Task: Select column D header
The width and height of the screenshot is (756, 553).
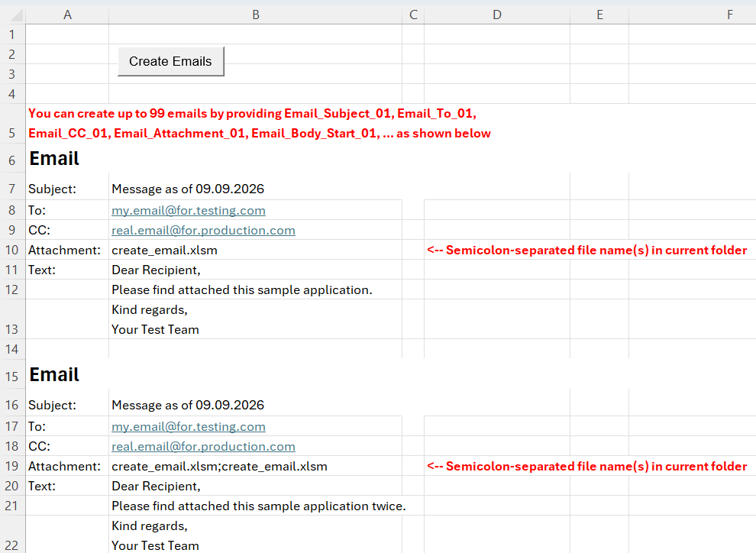Action: (497, 15)
